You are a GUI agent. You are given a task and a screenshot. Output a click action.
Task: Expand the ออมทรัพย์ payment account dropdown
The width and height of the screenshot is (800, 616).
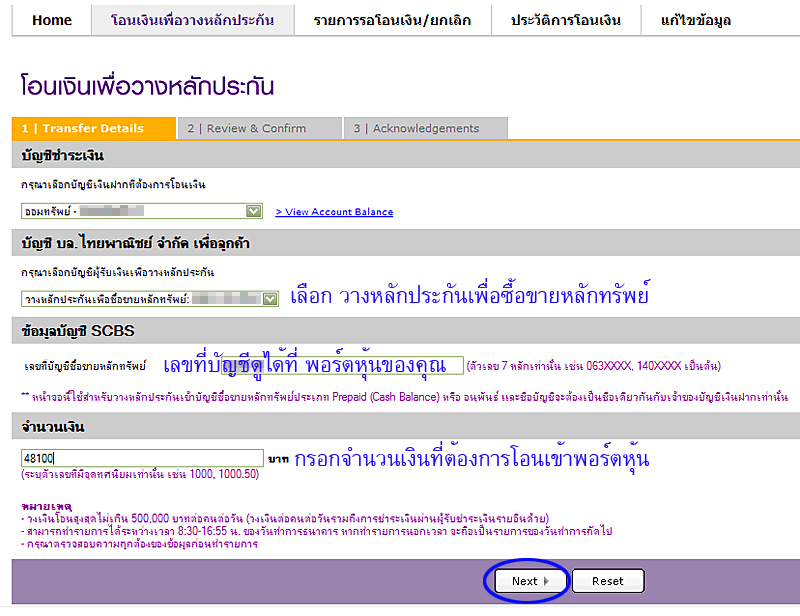[254, 211]
